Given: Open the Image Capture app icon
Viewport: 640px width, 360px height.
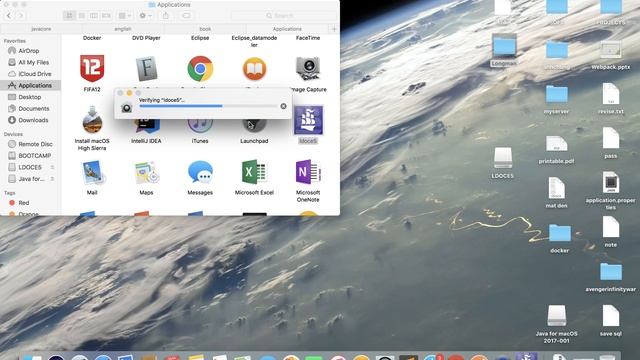Looking at the screenshot, I should (308, 69).
